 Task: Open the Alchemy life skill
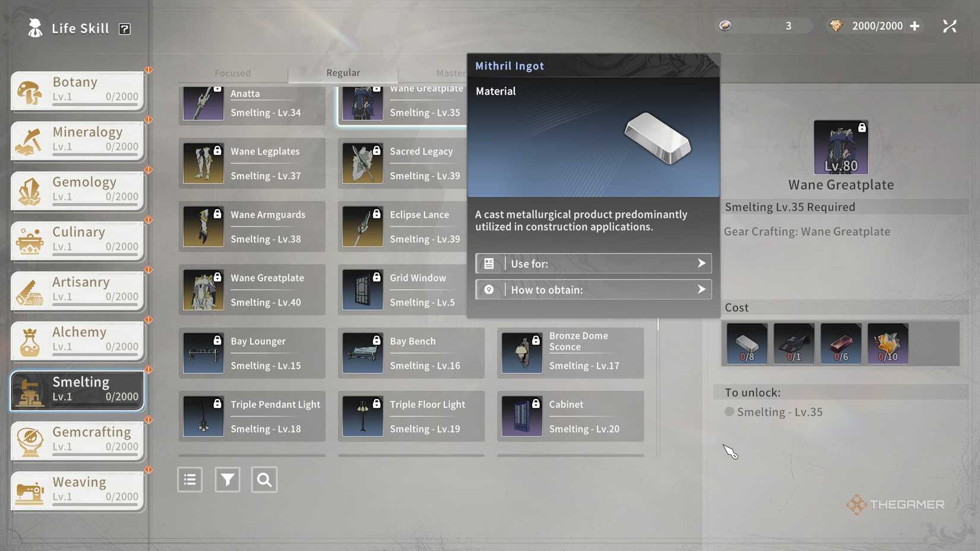click(x=78, y=340)
